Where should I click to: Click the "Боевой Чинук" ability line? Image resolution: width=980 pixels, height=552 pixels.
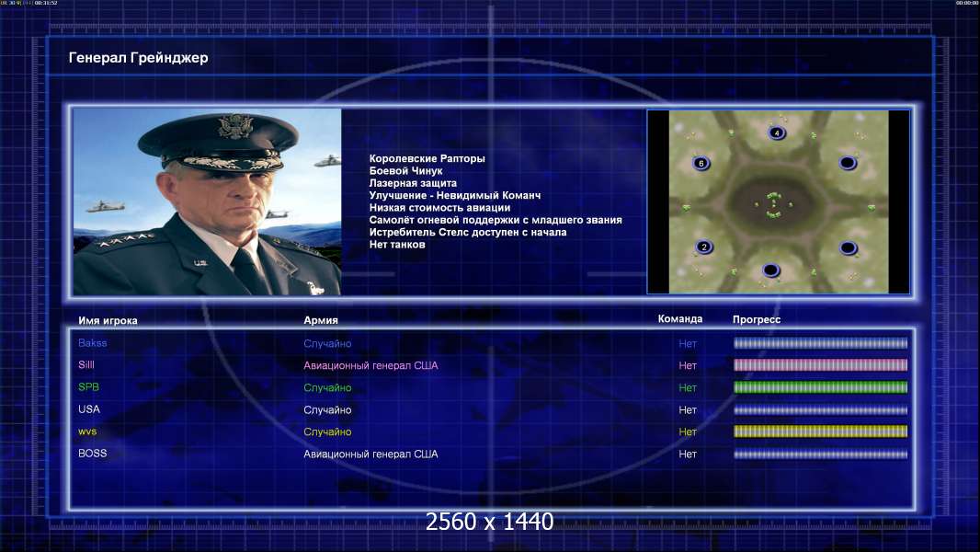(x=405, y=171)
